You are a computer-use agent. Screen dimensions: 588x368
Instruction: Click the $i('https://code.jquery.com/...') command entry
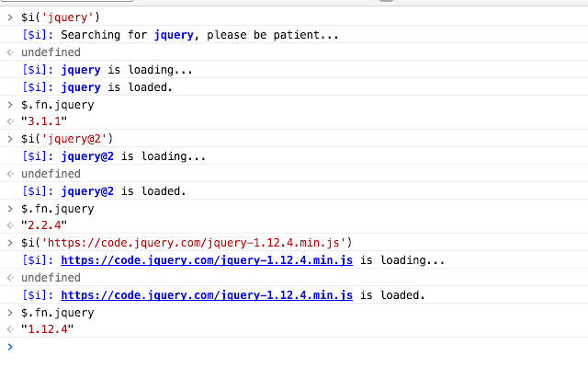[x=187, y=243]
